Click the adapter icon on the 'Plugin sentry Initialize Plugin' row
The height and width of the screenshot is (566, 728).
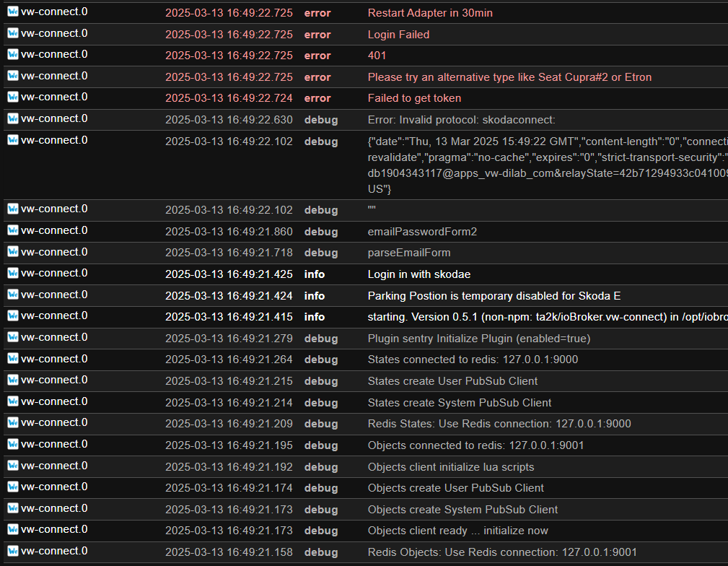[x=13, y=338]
